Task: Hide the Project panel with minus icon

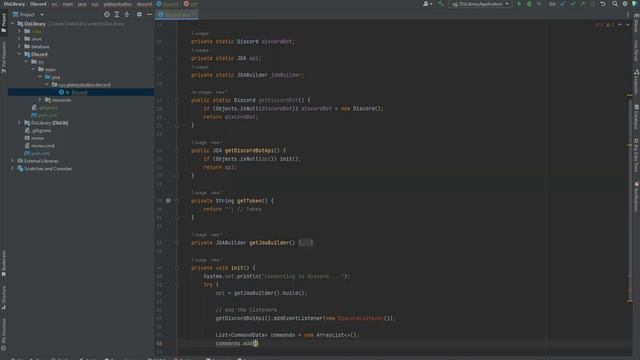Action: coord(149,14)
